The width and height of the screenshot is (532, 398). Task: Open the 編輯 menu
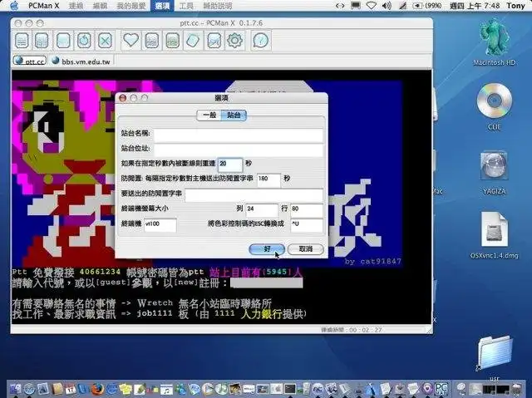point(100,6)
